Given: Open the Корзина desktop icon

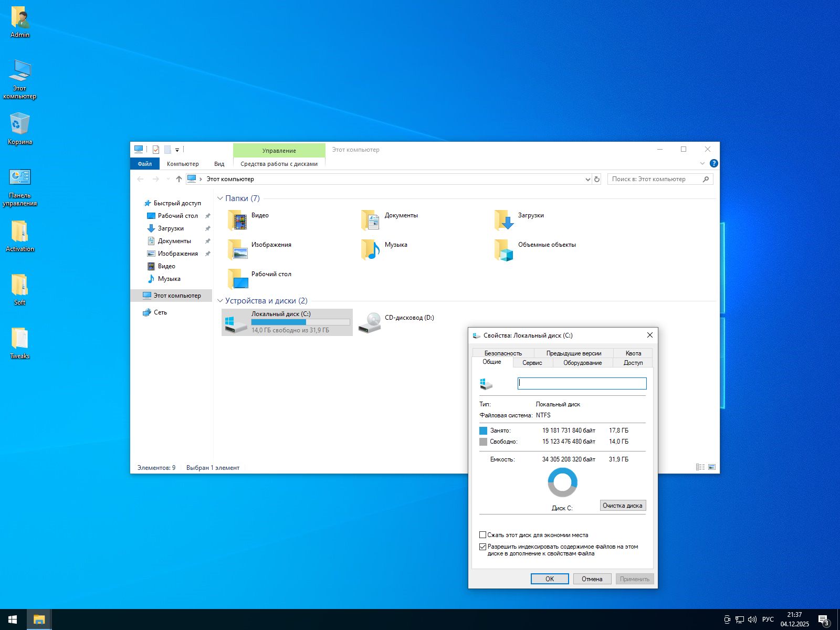Looking at the screenshot, I should pyautogui.click(x=20, y=125).
